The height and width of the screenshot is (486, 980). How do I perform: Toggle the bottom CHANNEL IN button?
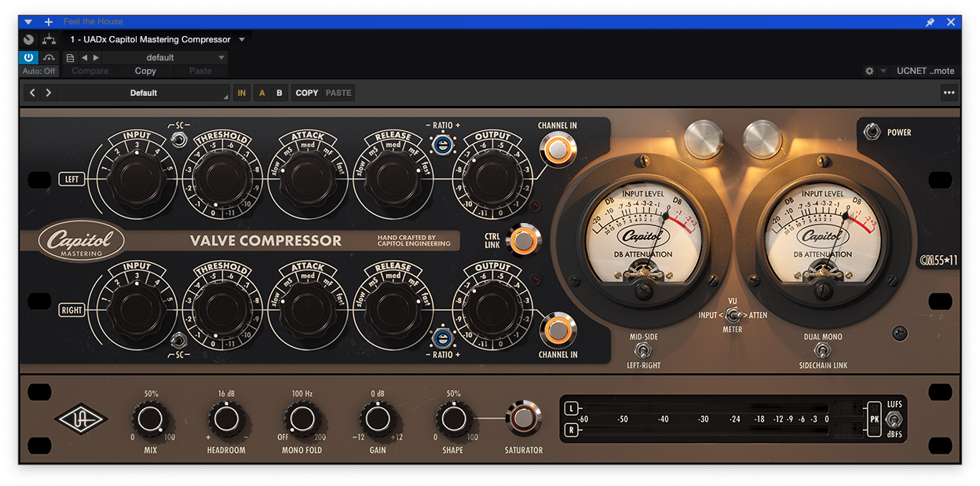coord(558,330)
